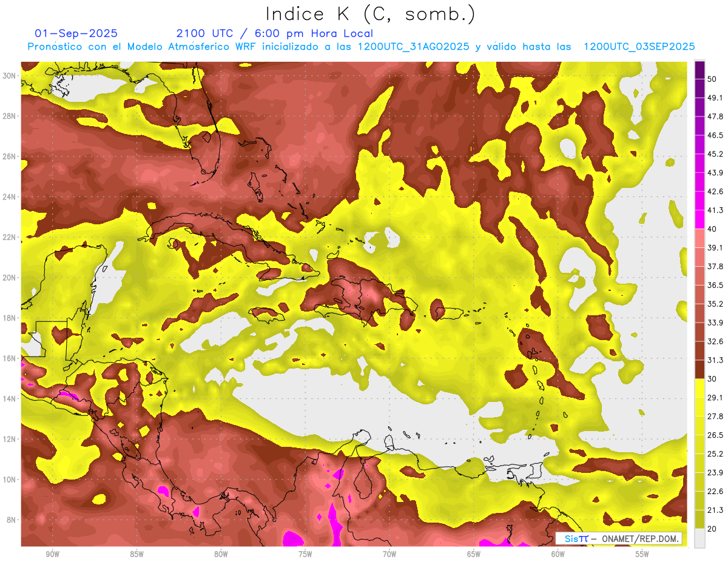Click the 80W longitude axis label
This screenshot has width=728, height=562.
tap(221, 554)
